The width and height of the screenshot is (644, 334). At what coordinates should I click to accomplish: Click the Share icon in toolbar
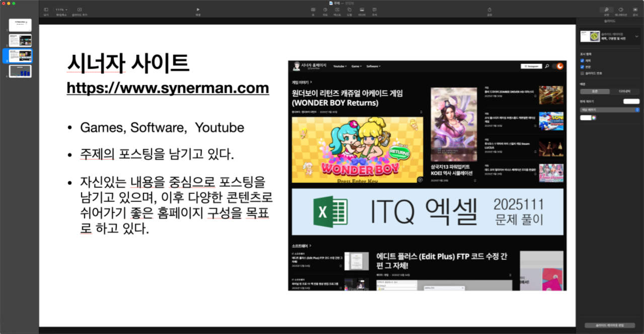click(489, 10)
